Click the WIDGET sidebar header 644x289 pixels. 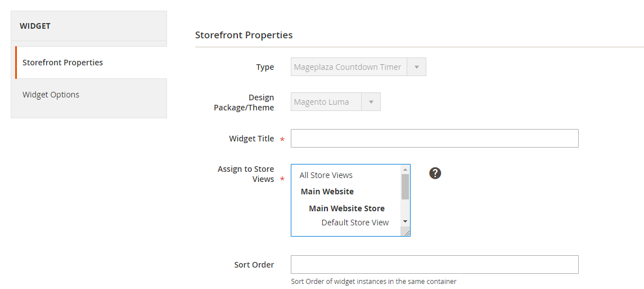point(35,26)
